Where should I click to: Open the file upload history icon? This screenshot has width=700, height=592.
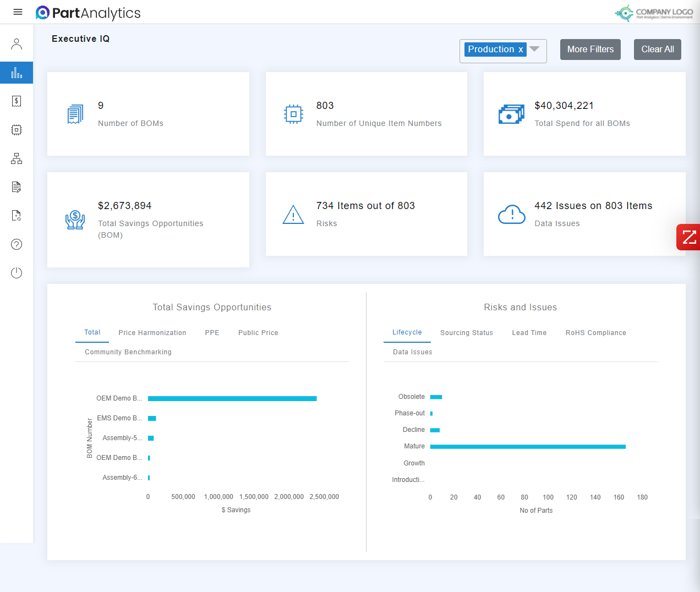[16, 215]
